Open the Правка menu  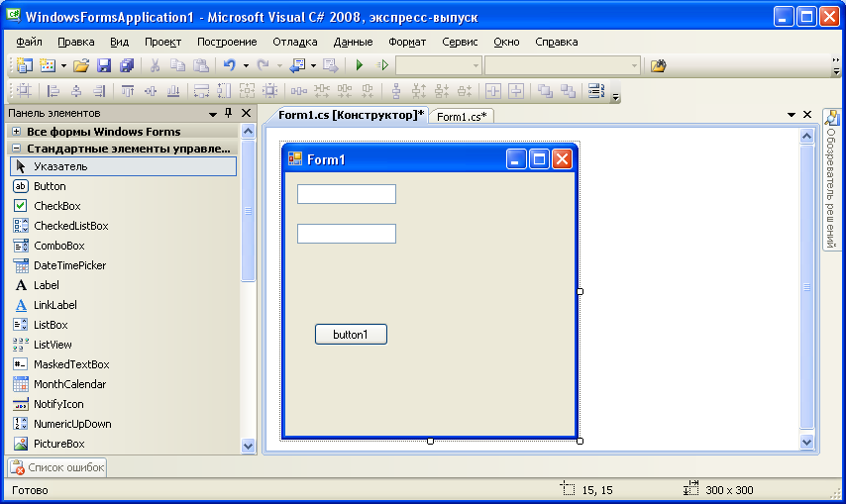(76, 42)
